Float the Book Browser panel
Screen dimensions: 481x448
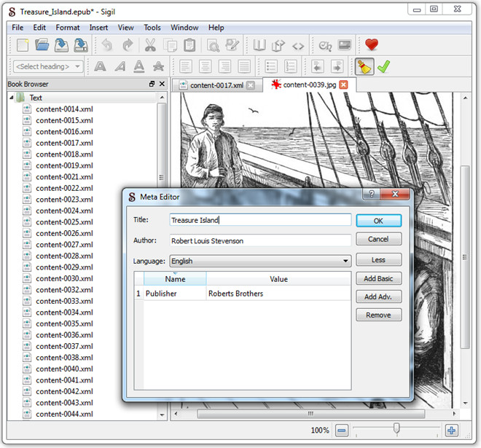(x=152, y=84)
